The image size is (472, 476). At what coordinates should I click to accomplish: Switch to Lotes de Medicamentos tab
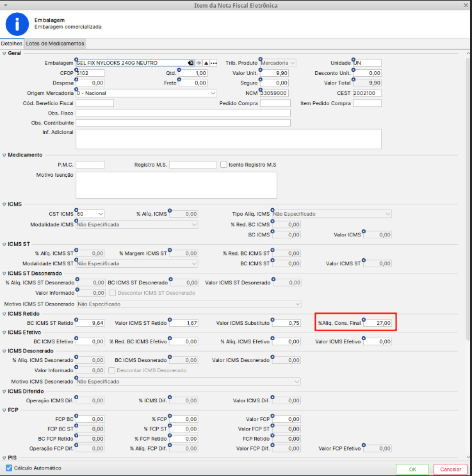click(x=55, y=44)
